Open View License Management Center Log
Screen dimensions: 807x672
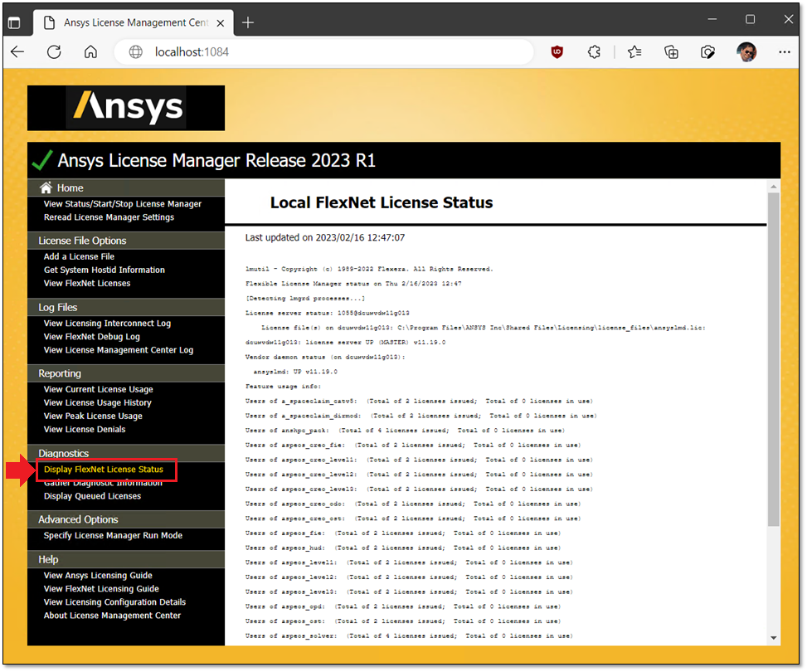point(119,350)
